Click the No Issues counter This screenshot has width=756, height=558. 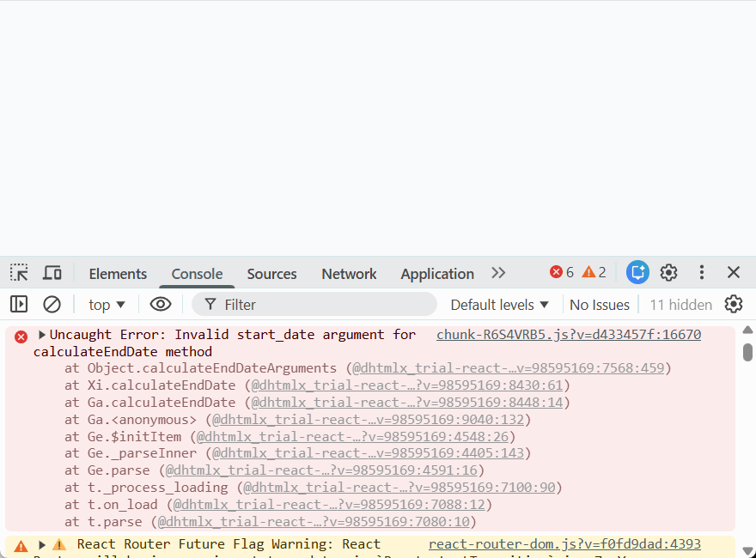599,304
